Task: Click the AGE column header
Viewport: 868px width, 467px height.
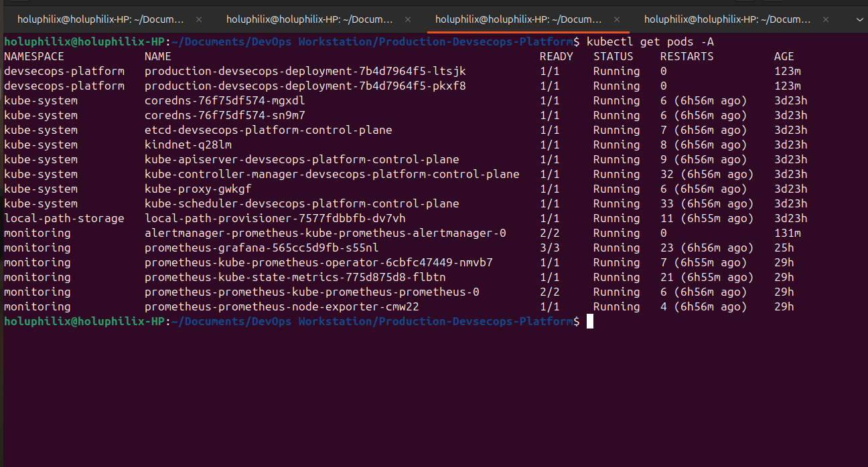Action: [784, 56]
